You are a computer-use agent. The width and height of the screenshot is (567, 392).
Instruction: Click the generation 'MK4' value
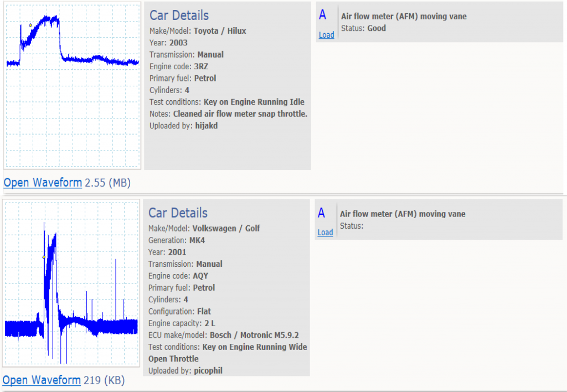197,240
